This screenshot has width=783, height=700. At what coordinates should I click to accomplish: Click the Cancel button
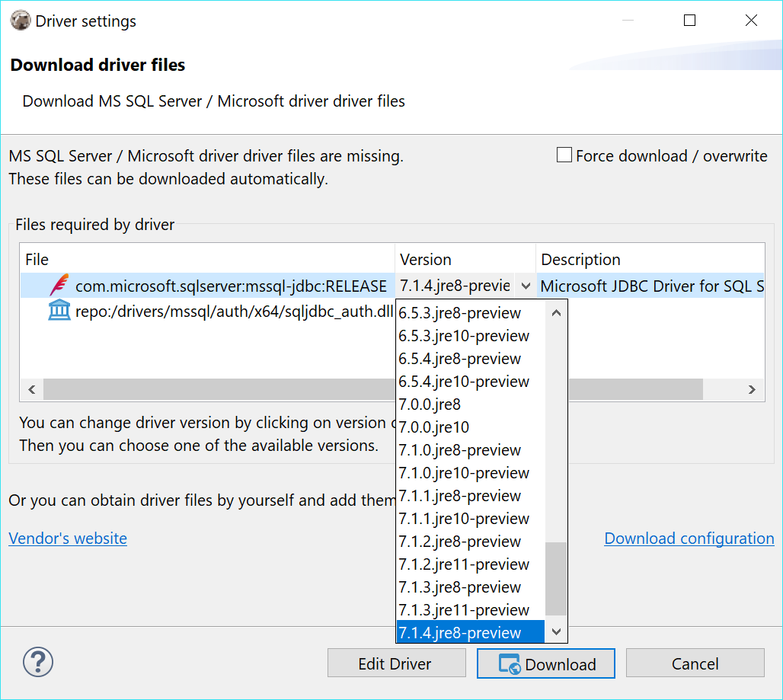[x=695, y=663]
